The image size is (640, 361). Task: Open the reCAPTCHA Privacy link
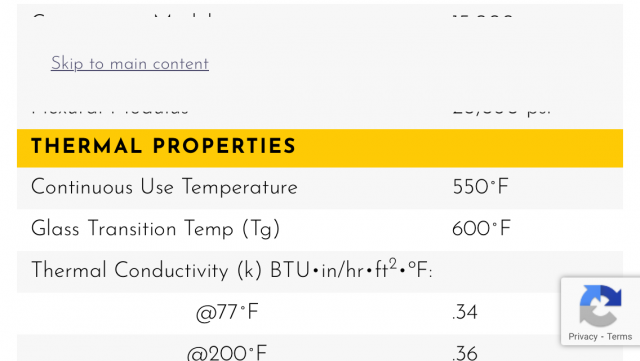[582, 336]
